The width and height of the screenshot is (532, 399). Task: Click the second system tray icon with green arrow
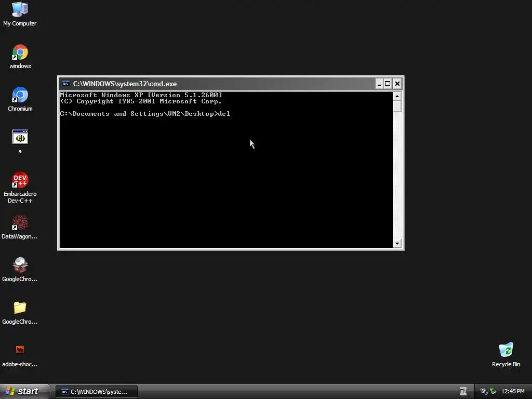coord(494,392)
